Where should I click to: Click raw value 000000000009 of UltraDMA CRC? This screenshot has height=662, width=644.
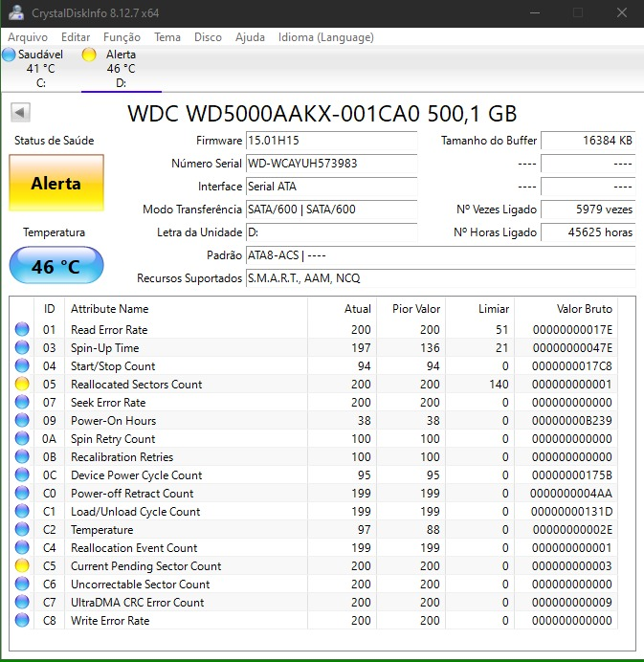[x=572, y=602]
